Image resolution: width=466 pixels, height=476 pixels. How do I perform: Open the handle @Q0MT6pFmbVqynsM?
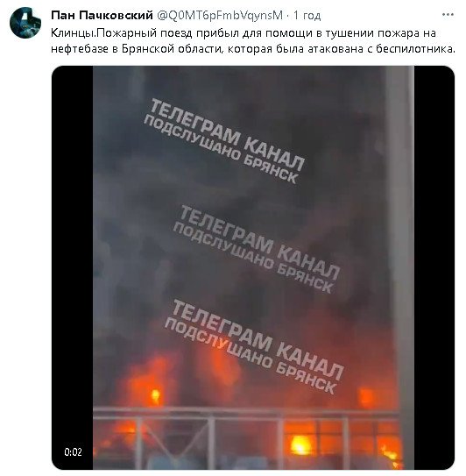pyautogui.click(x=220, y=15)
